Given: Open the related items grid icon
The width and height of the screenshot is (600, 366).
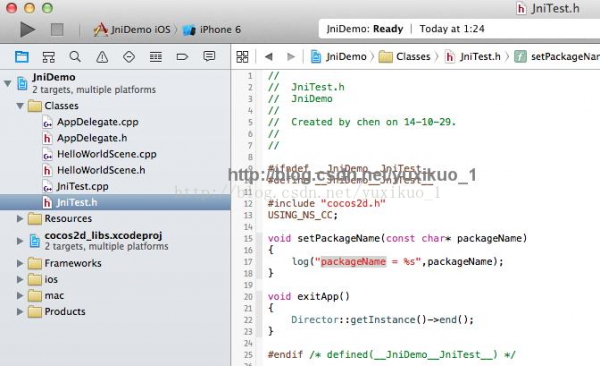Looking at the screenshot, I should (242, 57).
